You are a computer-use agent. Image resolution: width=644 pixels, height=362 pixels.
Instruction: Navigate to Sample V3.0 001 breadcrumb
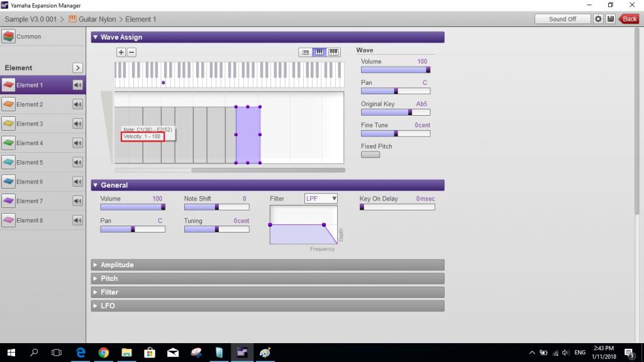click(30, 19)
